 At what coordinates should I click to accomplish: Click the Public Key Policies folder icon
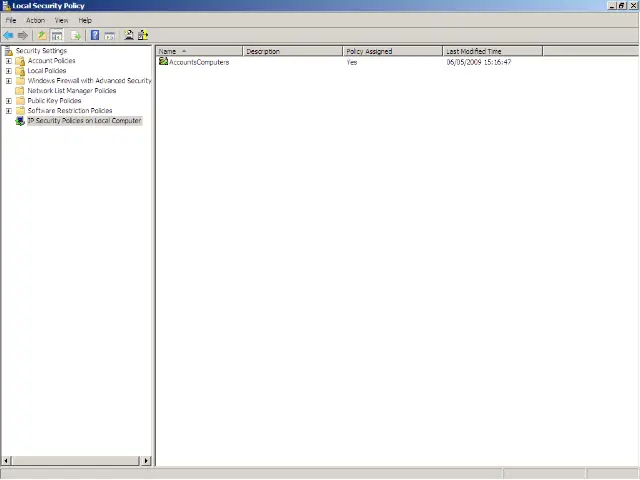[20, 100]
